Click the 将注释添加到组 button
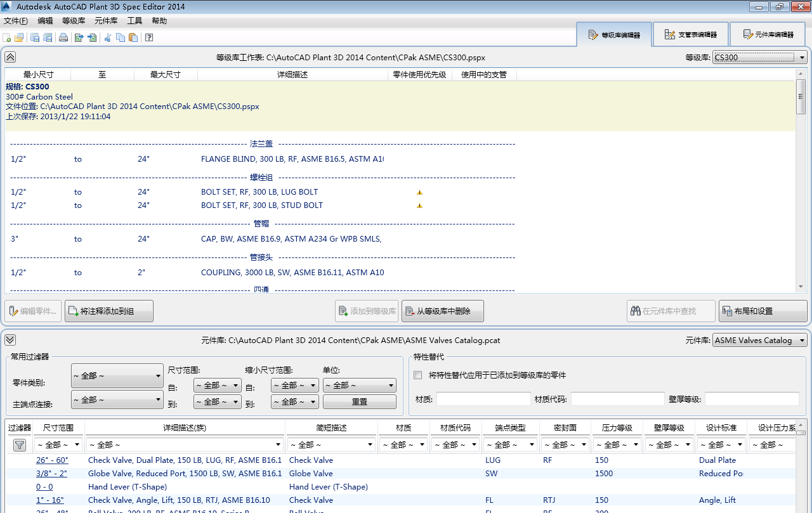The image size is (812, 513). coord(109,311)
